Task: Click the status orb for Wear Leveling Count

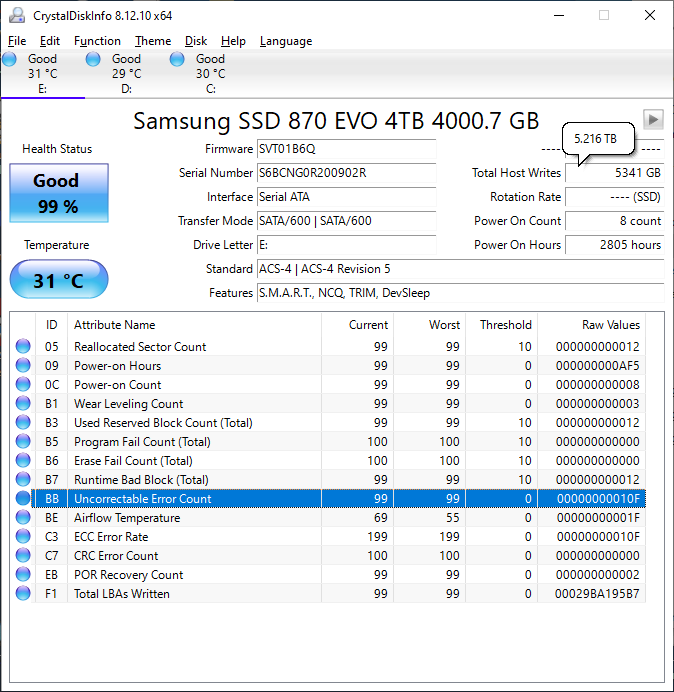Action: tap(23, 403)
